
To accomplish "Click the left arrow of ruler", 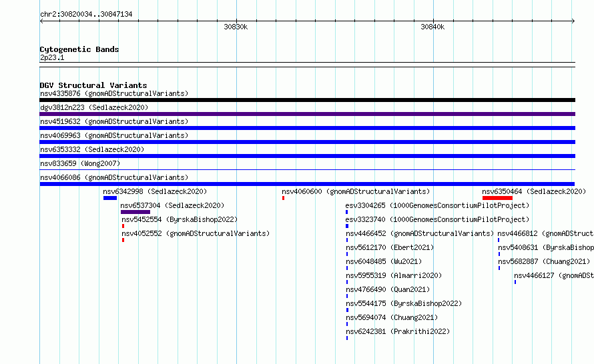I will tap(41, 21).
